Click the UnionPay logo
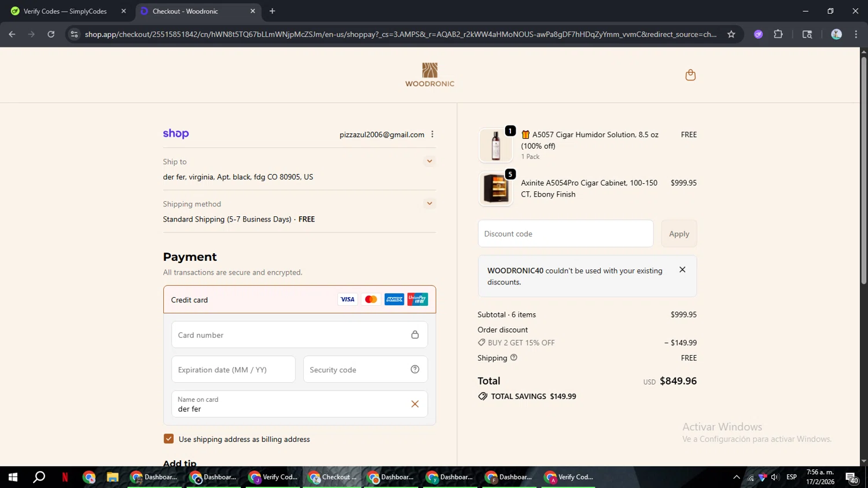Image resolution: width=868 pixels, height=488 pixels. tap(417, 300)
